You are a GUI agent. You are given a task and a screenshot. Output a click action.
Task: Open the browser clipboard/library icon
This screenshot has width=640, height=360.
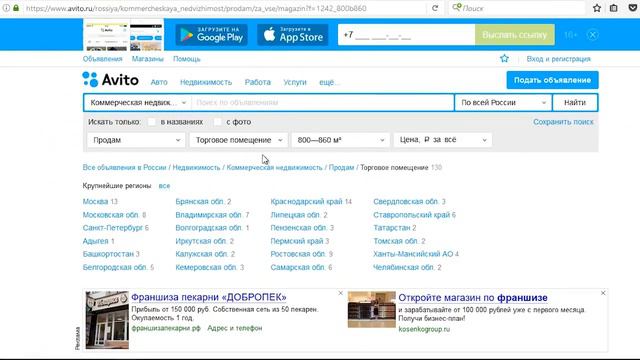tap(613, 8)
